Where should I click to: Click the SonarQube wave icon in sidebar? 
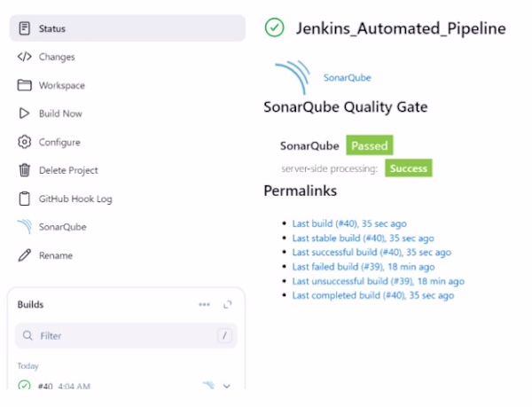click(x=25, y=227)
